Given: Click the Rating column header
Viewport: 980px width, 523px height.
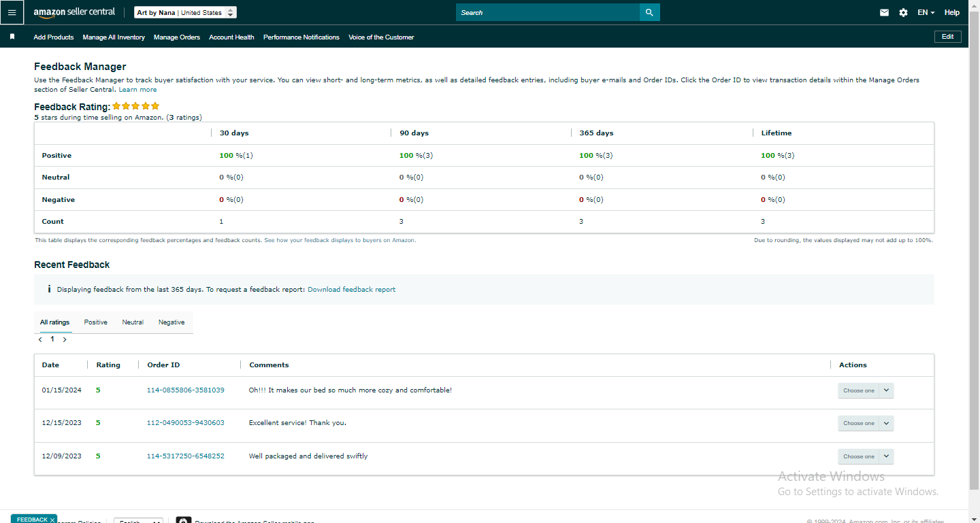Looking at the screenshot, I should (108, 365).
